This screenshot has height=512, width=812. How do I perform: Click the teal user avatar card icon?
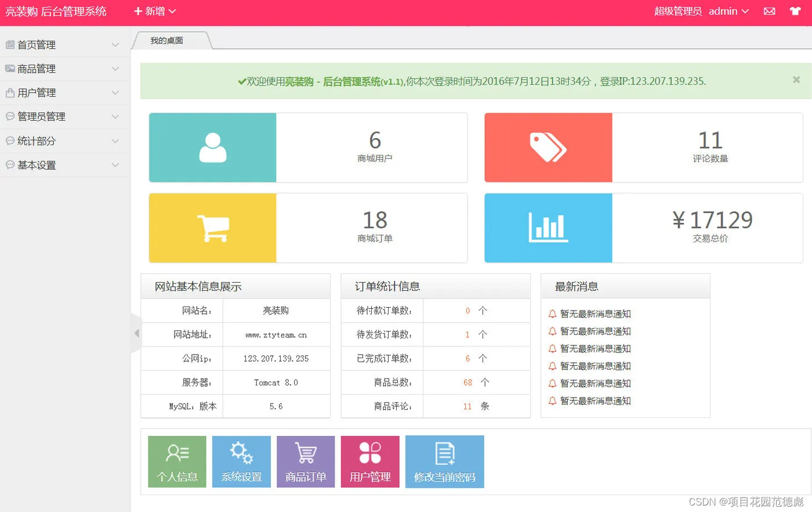[x=213, y=147]
